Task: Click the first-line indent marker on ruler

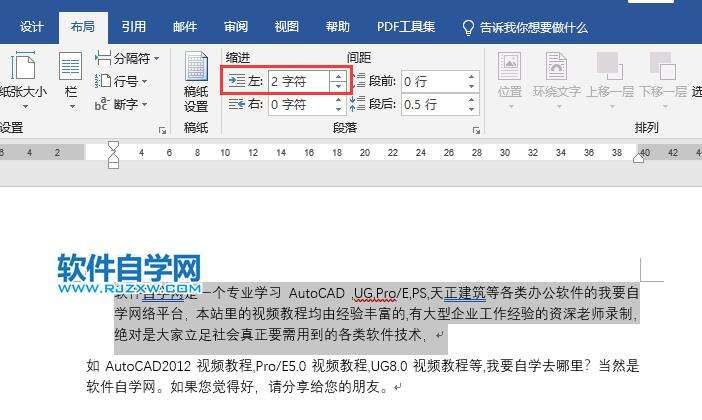Action: (x=113, y=146)
